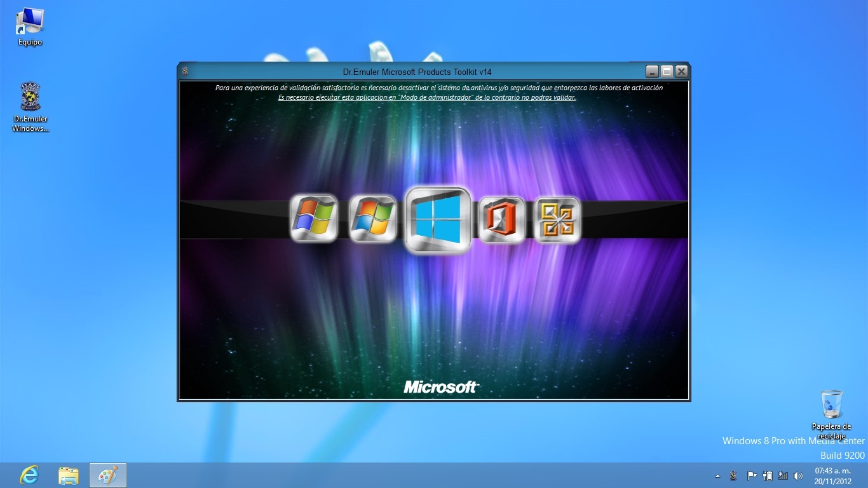Click the battery power tray icon

point(768,475)
